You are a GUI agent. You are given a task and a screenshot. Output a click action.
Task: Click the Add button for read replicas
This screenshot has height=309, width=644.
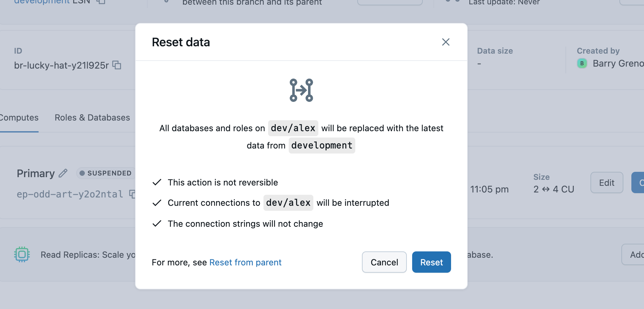tap(637, 254)
